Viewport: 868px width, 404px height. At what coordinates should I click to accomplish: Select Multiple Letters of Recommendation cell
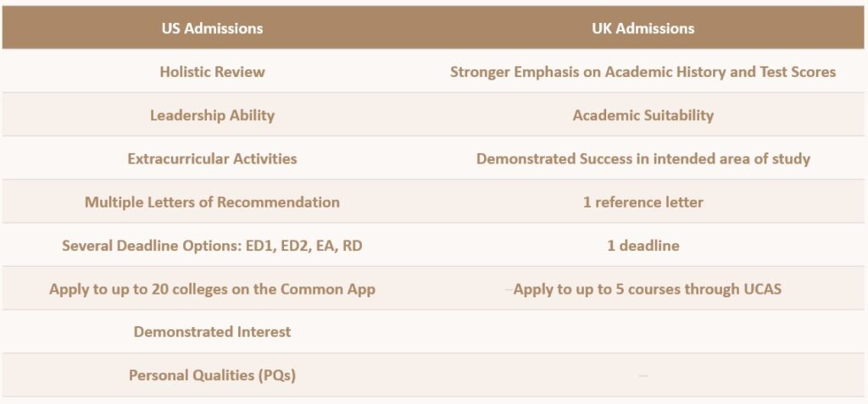coord(212,202)
